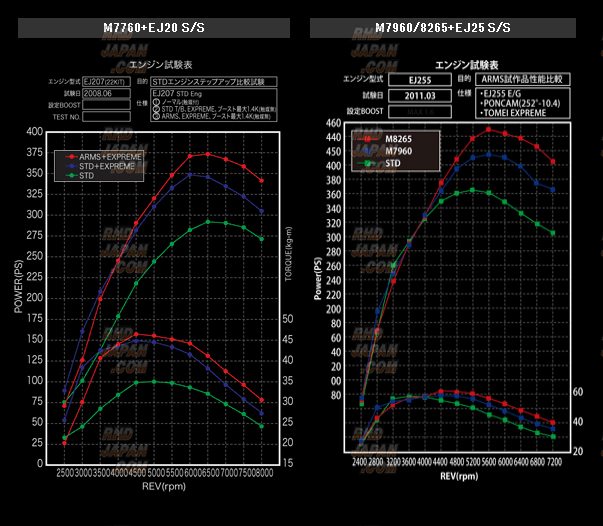
Task: Click the エンジン試験表 heading above EJ255 field
Action: (x=466, y=65)
